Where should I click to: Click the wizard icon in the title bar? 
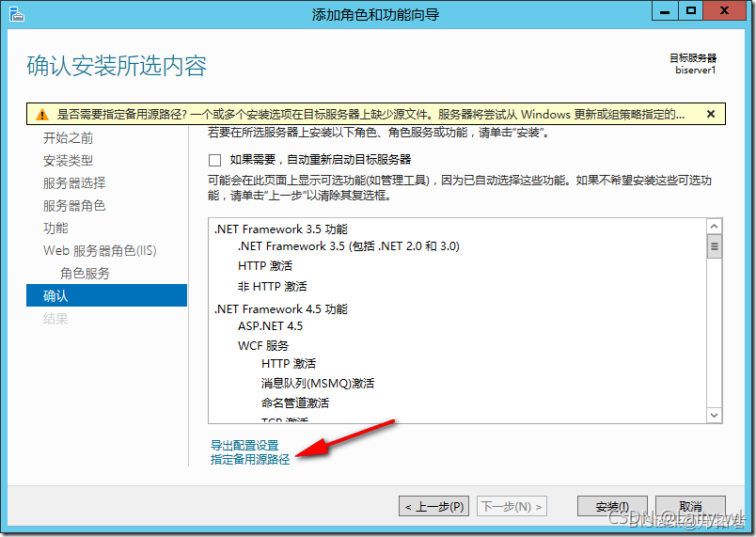(x=16, y=14)
